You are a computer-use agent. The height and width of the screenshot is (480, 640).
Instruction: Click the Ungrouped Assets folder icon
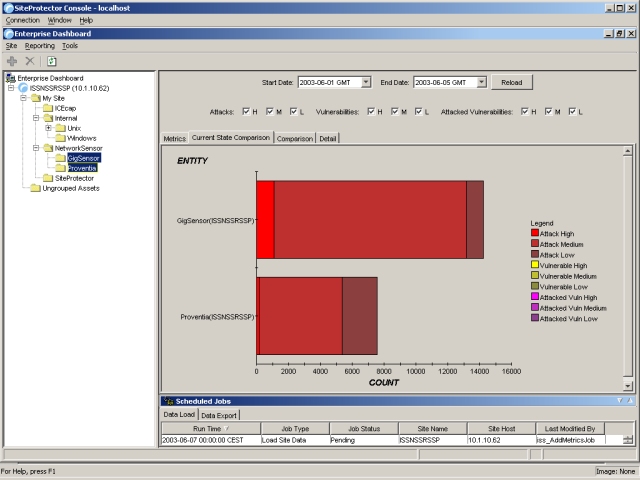[x=36, y=188]
